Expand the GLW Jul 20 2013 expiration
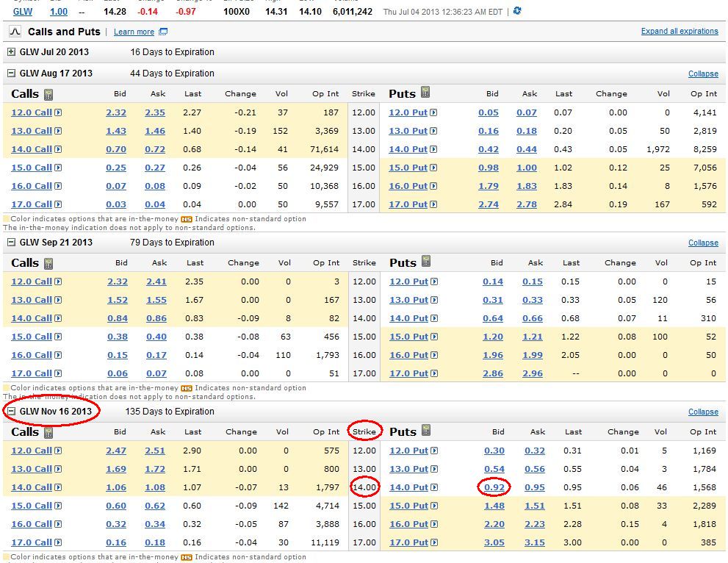The width and height of the screenshot is (728, 563). (12, 52)
